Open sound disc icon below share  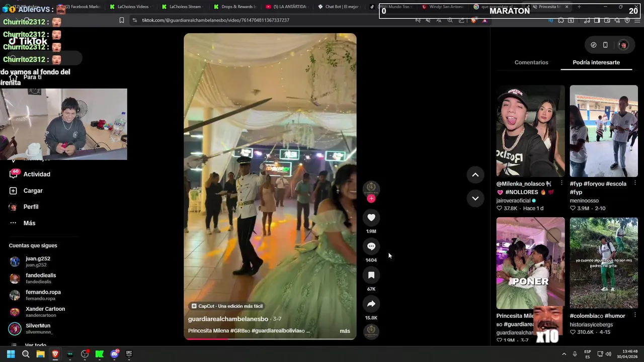[x=371, y=331]
